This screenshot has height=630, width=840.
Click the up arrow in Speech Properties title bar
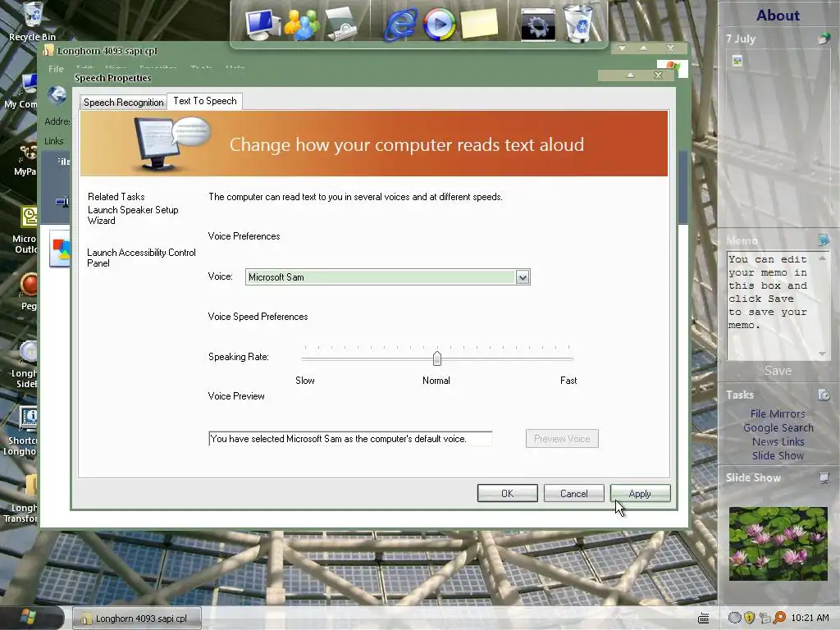[631, 75]
